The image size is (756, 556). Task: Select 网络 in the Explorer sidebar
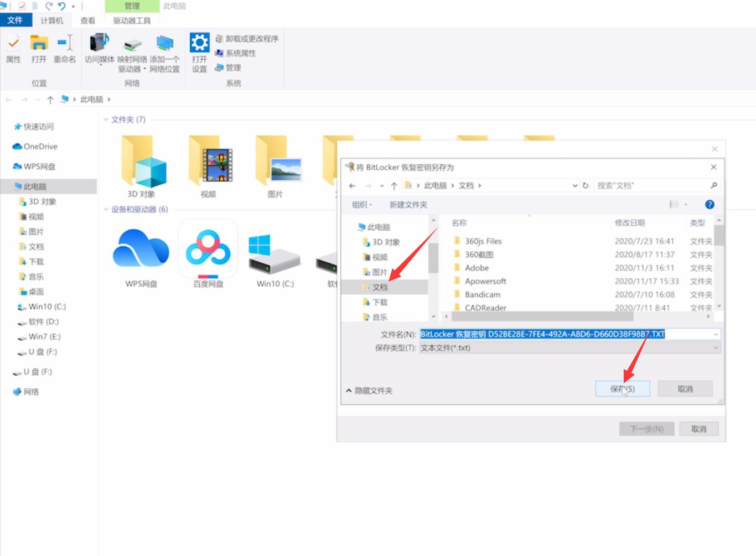(x=26, y=392)
